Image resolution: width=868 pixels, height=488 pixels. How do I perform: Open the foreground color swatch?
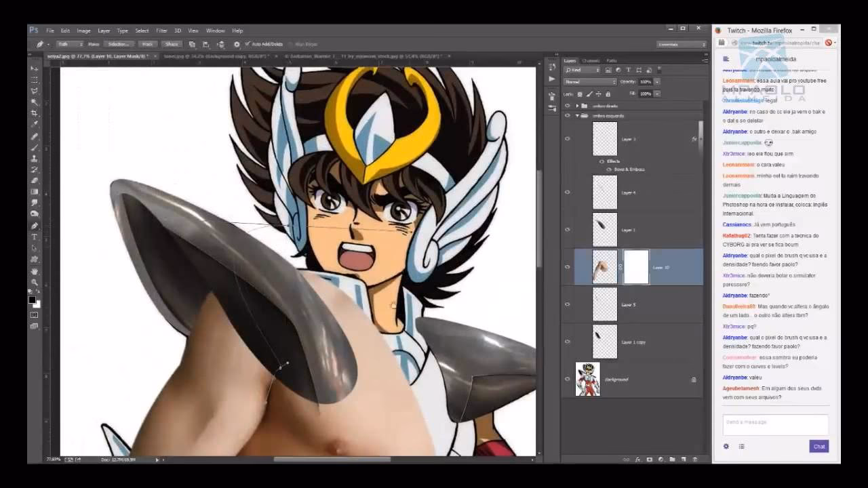pos(31,300)
